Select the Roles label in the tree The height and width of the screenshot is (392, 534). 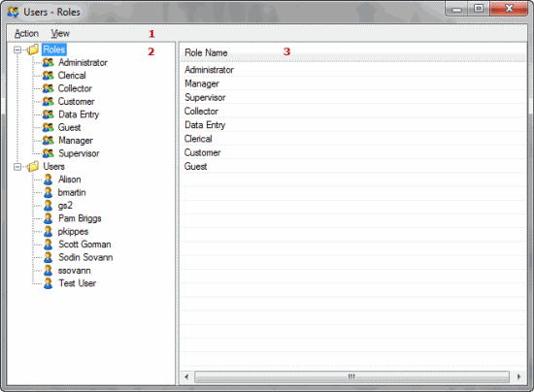coord(53,49)
